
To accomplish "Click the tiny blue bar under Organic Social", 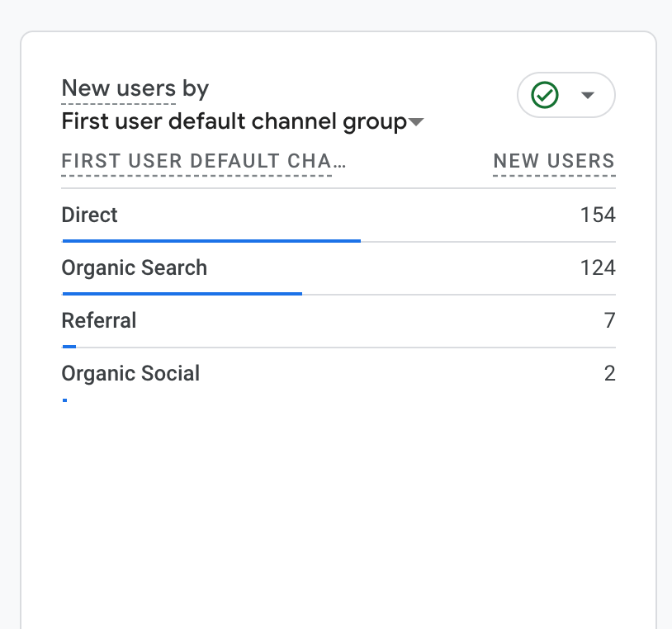I will pos(64,400).
